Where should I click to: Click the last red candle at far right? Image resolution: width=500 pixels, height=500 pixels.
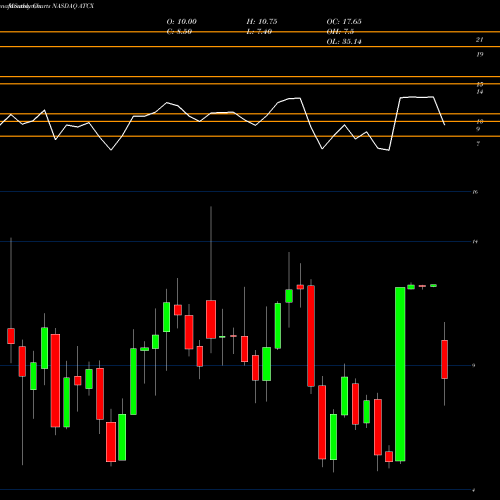444,359
